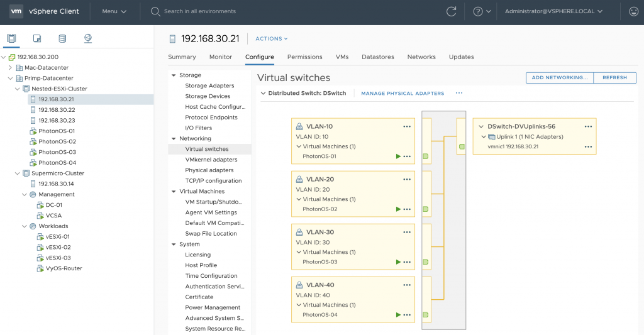Screen dimensions: 644x335
Task: Open the ellipsis menu for PhotonOS-03 VM row
Action: 407,262
